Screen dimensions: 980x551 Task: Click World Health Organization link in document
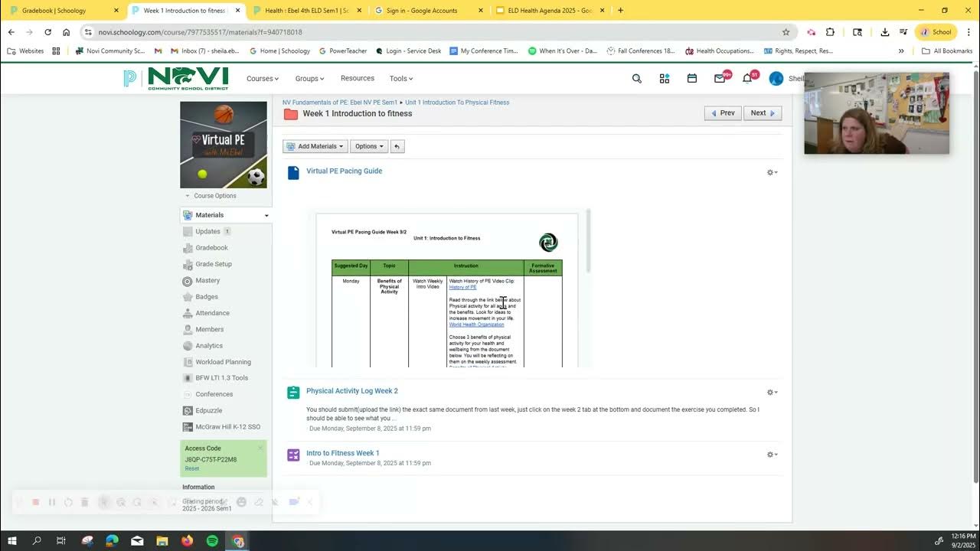pos(476,325)
